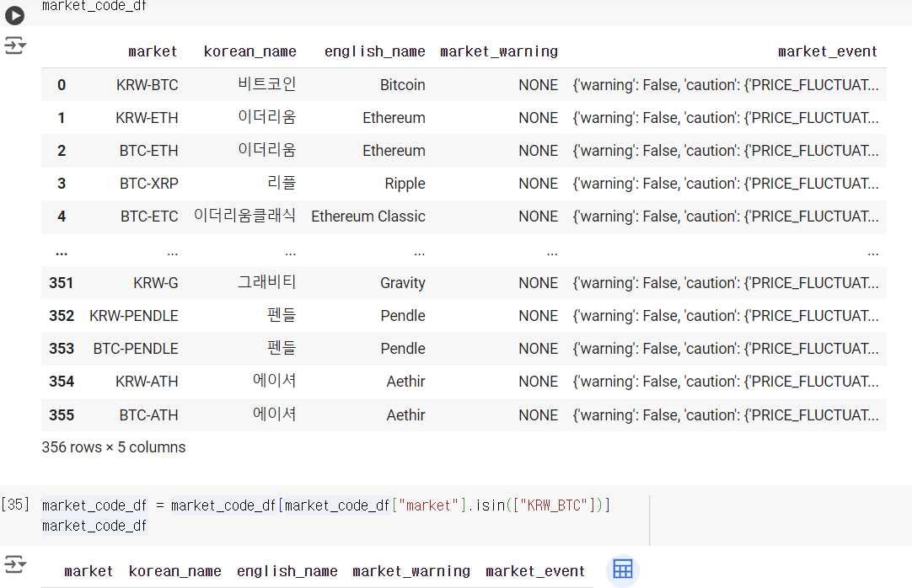Click market_event header in lower output table
Image resolution: width=912 pixels, height=588 pixels.
(x=535, y=571)
